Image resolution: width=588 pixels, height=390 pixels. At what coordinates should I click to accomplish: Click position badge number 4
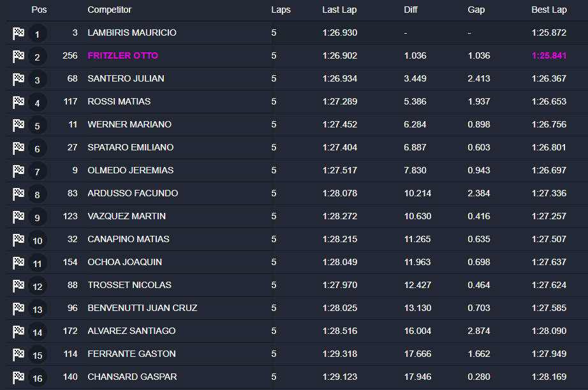pyautogui.click(x=38, y=103)
